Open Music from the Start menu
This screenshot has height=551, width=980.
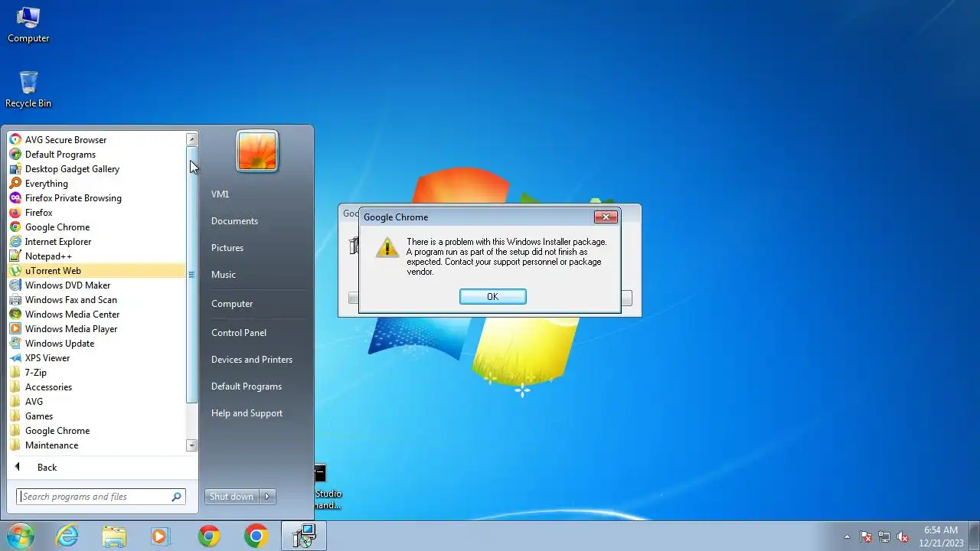click(256, 275)
